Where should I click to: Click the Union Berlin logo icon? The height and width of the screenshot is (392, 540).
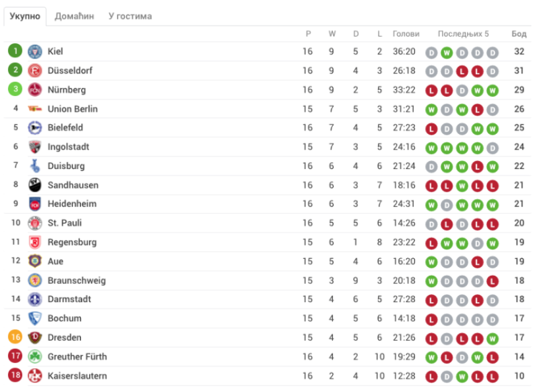coord(35,109)
